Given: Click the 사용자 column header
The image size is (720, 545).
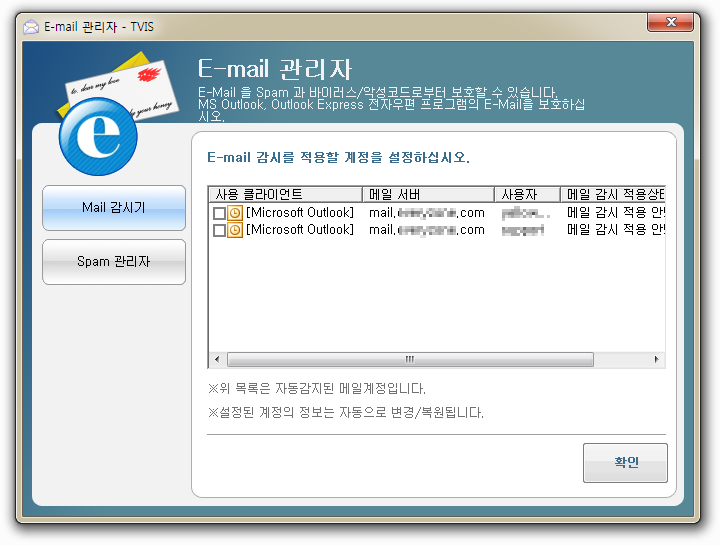Looking at the screenshot, I should click(x=527, y=195).
